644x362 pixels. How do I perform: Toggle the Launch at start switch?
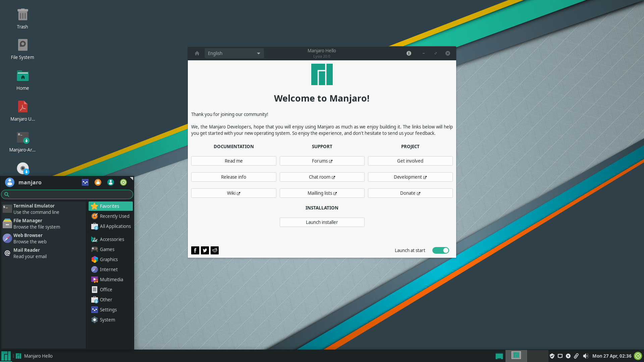(x=440, y=250)
